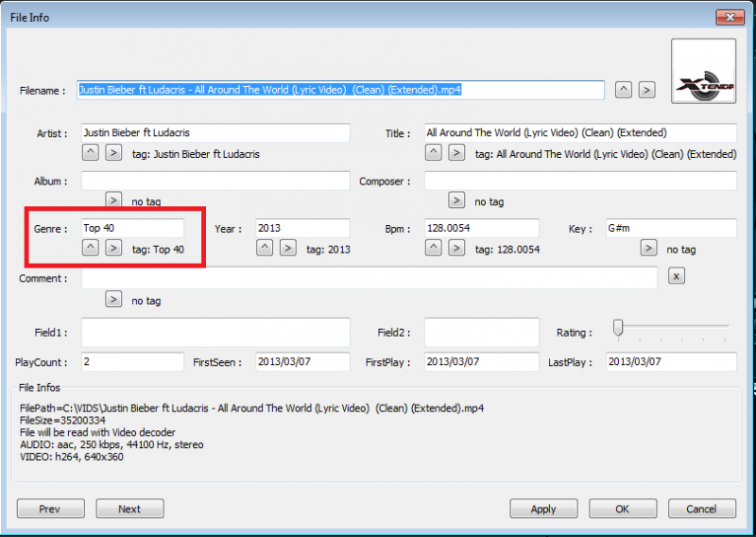Go to previous file with Prev
Screen dimensions: 756x537
pos(51,509)
